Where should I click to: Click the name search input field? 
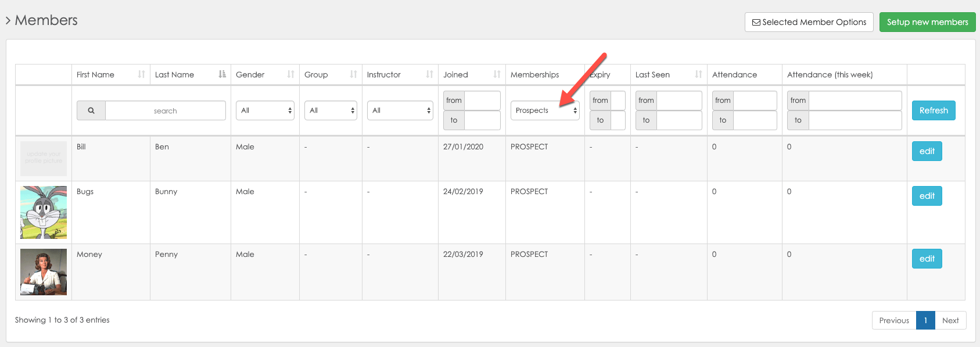[166, 110]
